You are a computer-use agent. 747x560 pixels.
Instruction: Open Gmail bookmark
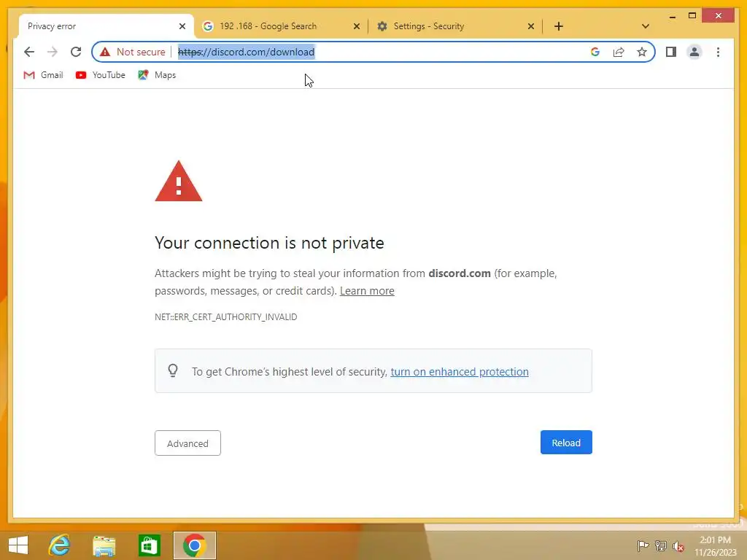pyautogui.click(x=43, y=75)
